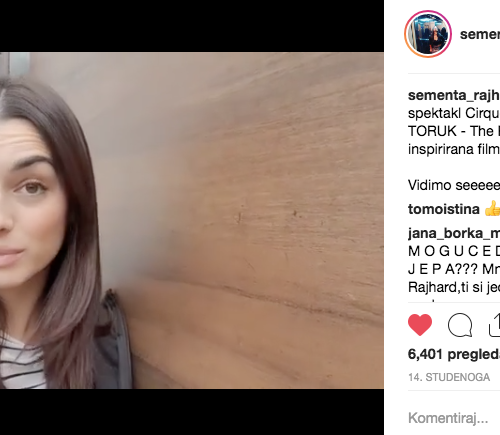Click the thumbs-up emoji in tomoistina's comment
This screenshot has width=500, height=435.
point(493,209)
